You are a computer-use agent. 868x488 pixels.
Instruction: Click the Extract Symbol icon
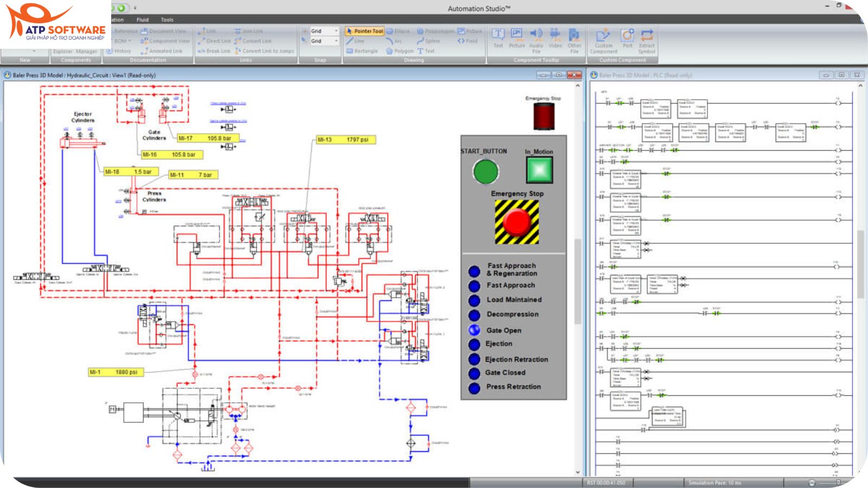[x=647, y=36]
